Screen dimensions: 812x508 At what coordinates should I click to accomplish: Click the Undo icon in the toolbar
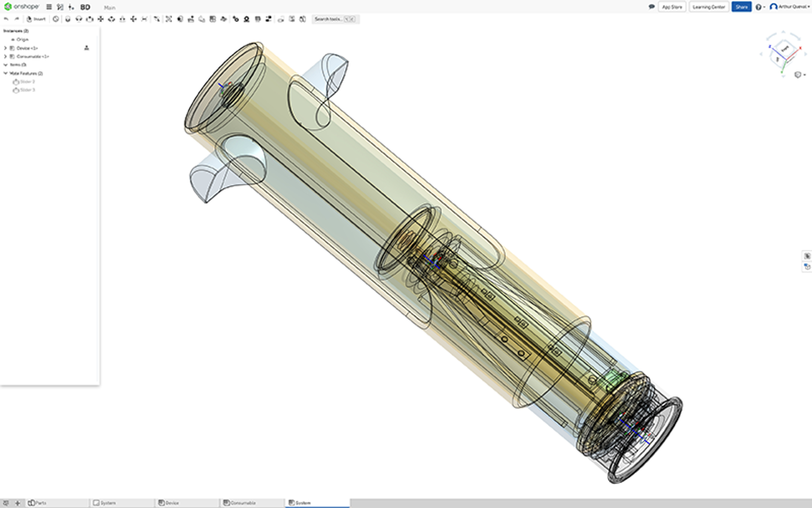[5, 18]
